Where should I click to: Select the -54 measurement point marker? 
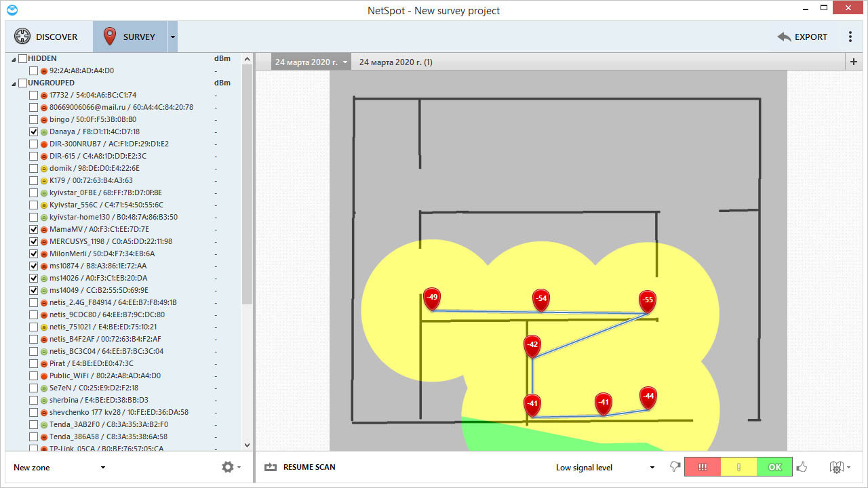pyautogui.click(x=540, y=300)
